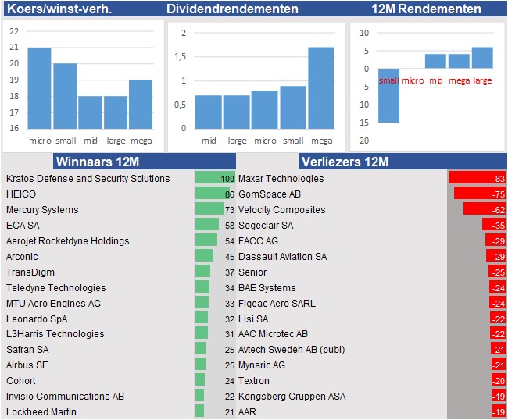Select 'Figeac Aero SARL' row
This screenshot has height=420, width=508.
[277, 304]
